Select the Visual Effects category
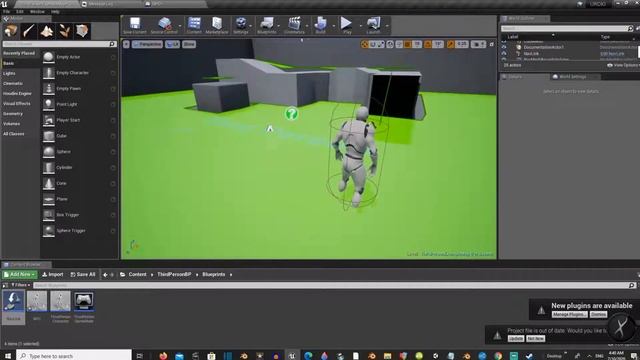640x360 pixels. (17, 104)
